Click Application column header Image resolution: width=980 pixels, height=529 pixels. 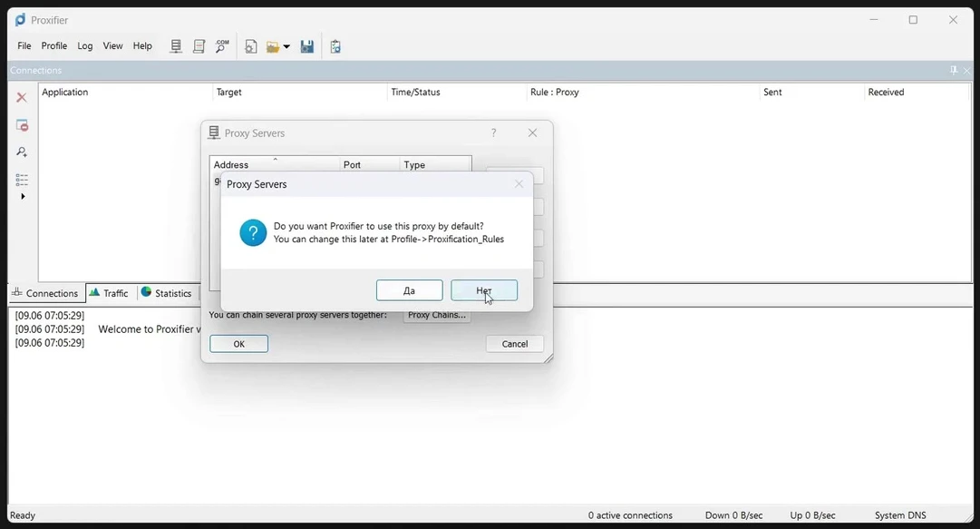(x=125, y=92)
